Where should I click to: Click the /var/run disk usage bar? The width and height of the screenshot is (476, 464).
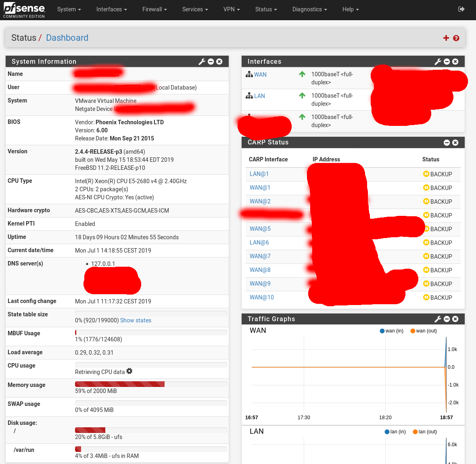pyautogui.click(x=151, y=449)
